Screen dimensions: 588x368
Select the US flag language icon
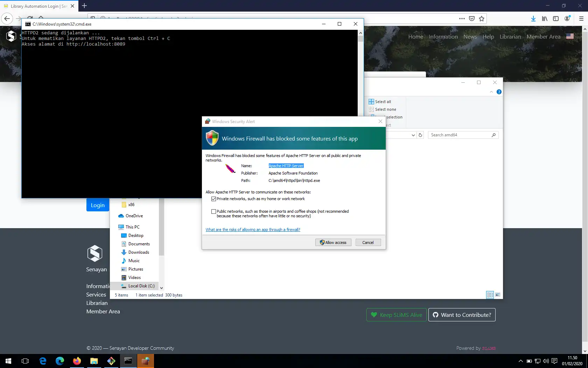(570, 36)
